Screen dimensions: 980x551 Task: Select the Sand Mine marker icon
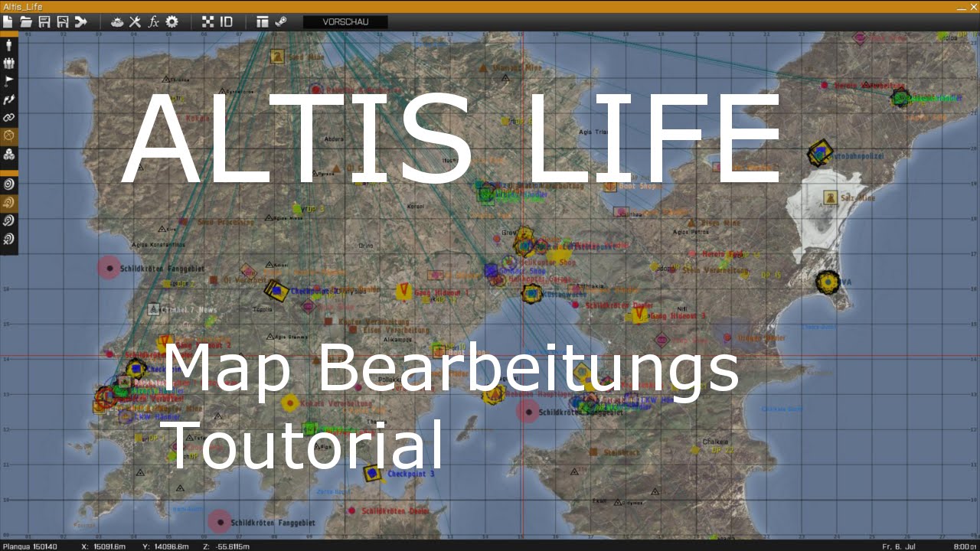(277, 56)
